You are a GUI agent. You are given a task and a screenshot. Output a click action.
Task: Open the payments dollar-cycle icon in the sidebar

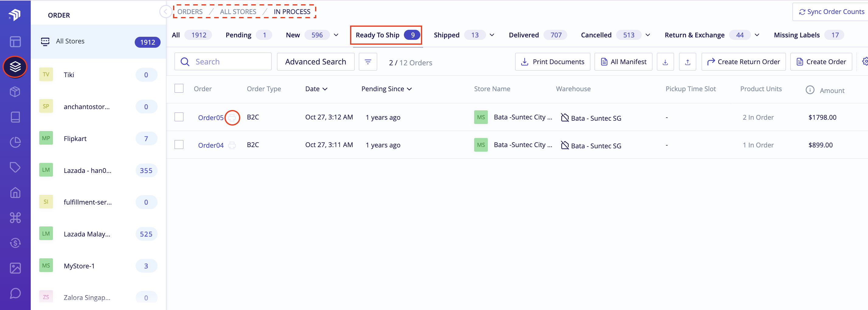click(x=15, y=243)
